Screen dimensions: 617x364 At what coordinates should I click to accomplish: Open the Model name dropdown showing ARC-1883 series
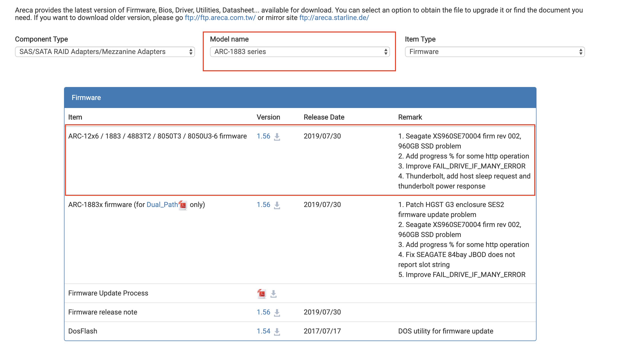point(300,52)
